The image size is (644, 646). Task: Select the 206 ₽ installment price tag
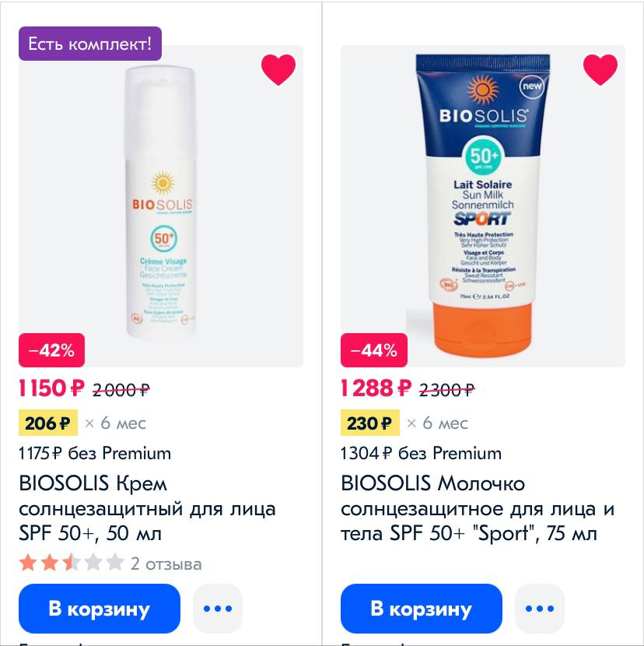point(48,423)
